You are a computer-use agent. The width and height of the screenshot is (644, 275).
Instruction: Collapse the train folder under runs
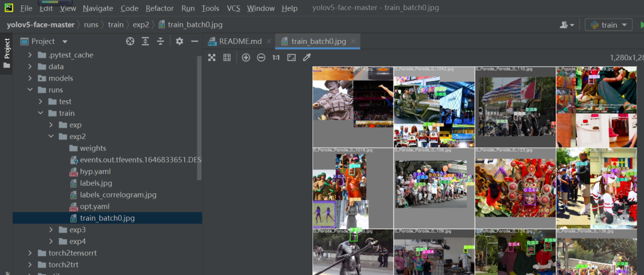pyautogui.click(x=41, y=113)
